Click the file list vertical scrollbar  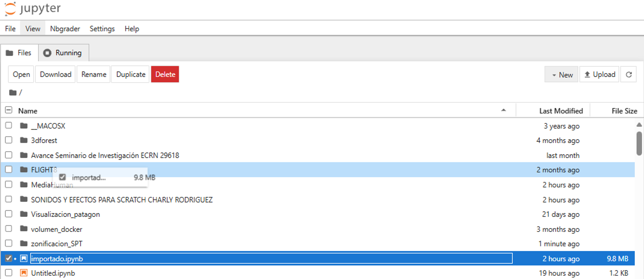pyautogui.click(x=639, y=143)
